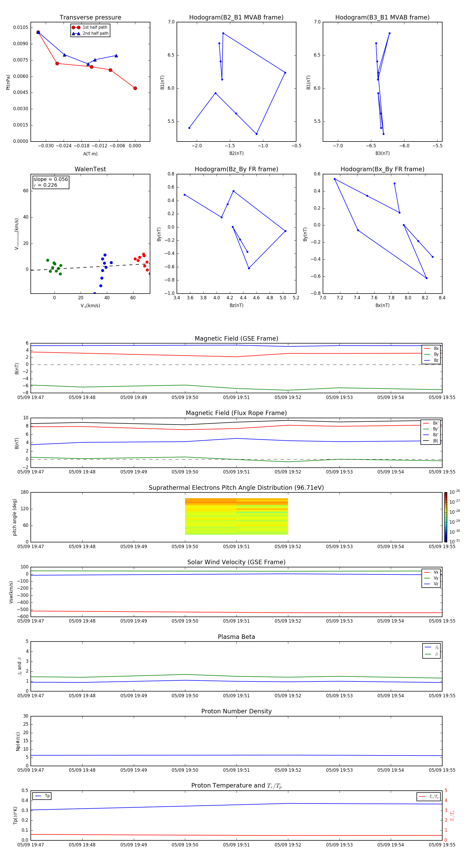The image size is (473, 868).
Task: Select the 'r = 0.226' annotation text
Action: point(45,185)
